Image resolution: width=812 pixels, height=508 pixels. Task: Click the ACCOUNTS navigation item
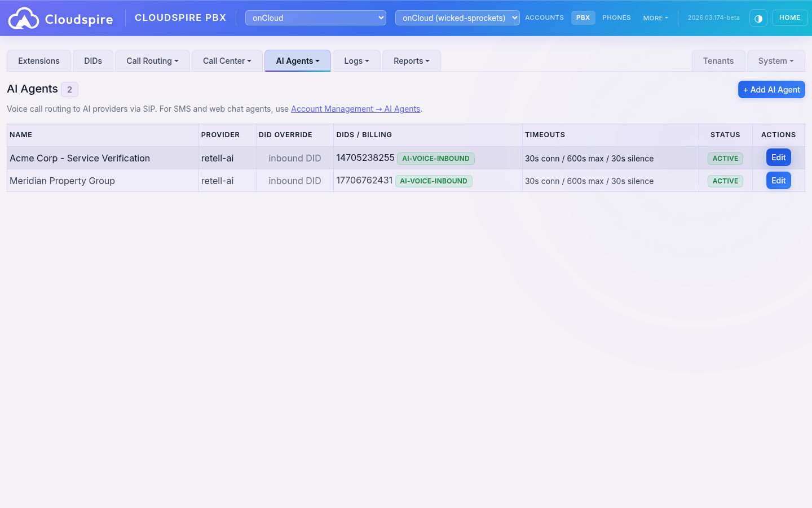544,17
